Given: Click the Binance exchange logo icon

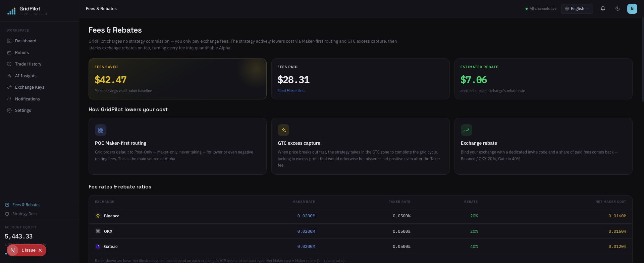Looking at the screenshot, I should click(x=98, y=216).
